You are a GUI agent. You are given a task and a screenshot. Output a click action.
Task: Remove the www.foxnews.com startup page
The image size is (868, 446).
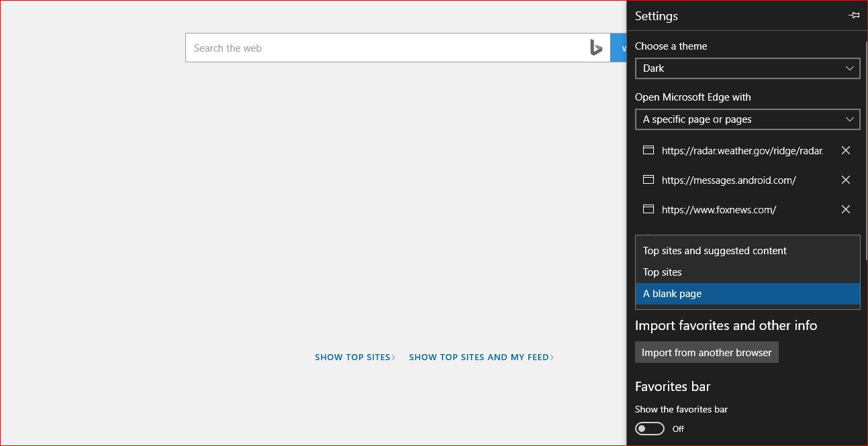[x=846, y=209]
